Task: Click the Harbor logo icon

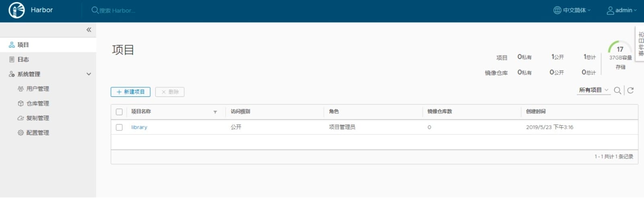Action: [x=17, y=10]
